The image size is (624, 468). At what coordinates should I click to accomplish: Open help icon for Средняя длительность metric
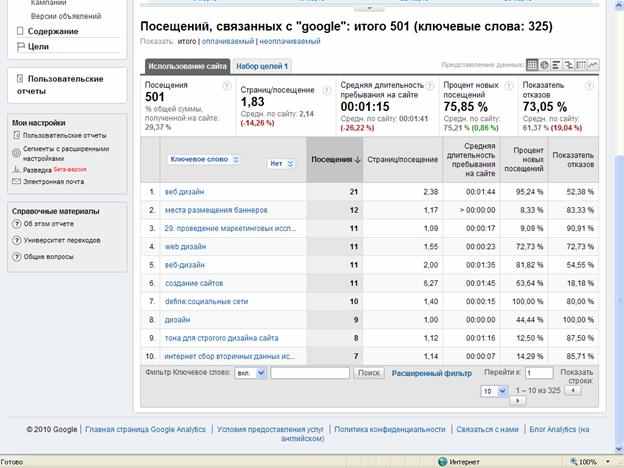tap(430, 86)
